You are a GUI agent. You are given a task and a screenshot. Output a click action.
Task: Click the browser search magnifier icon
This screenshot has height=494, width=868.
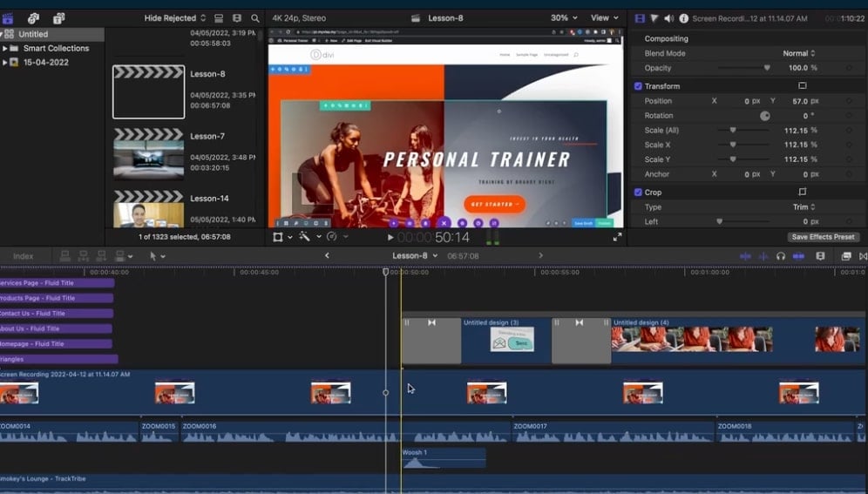[x=254, y=18]
